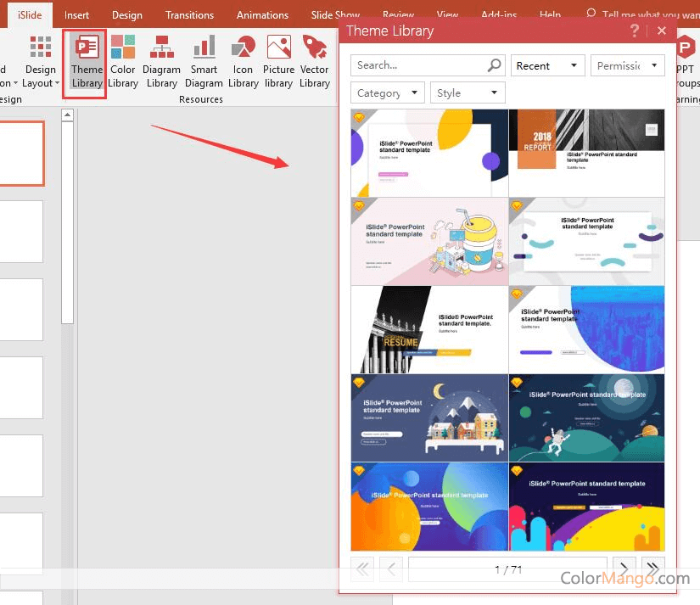This screenshot has width=700, height=605.
Task: Open the Diagram Library
Action: [x=161, y=63]
